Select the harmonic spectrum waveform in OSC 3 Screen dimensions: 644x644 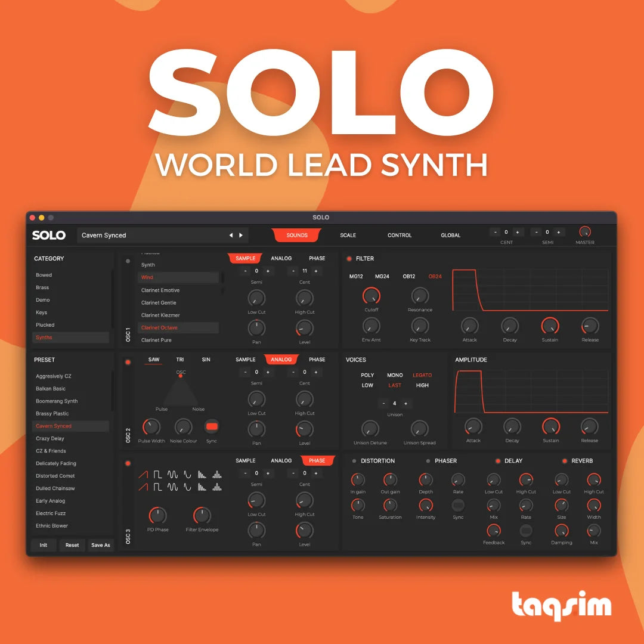point(217,474)
